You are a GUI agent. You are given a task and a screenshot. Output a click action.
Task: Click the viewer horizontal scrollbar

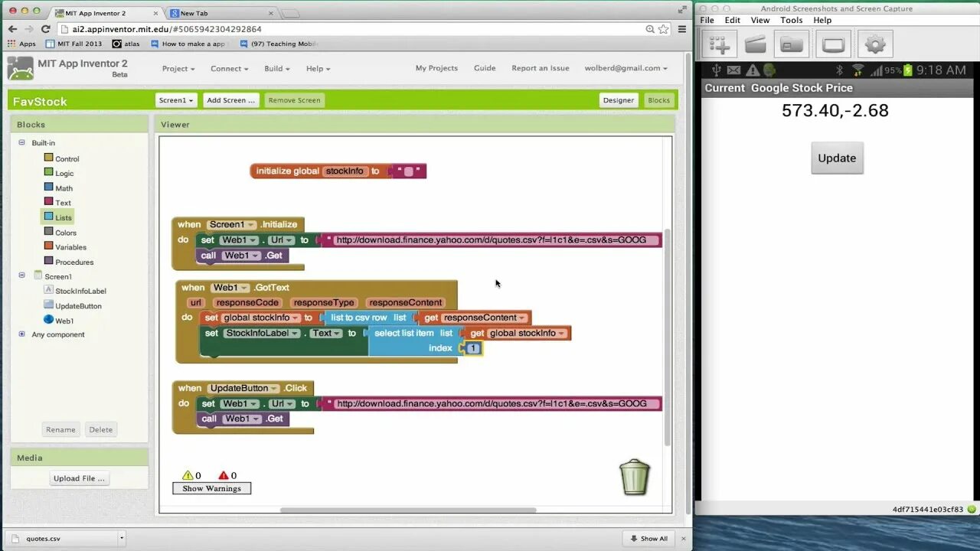click(x=408, y=510)
